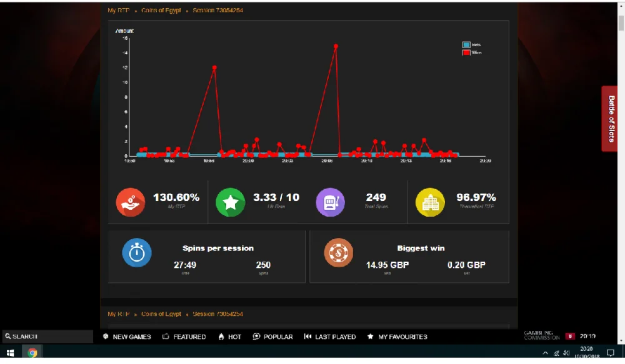Click the Popular chat bubble icon

[x=256, y=337]
